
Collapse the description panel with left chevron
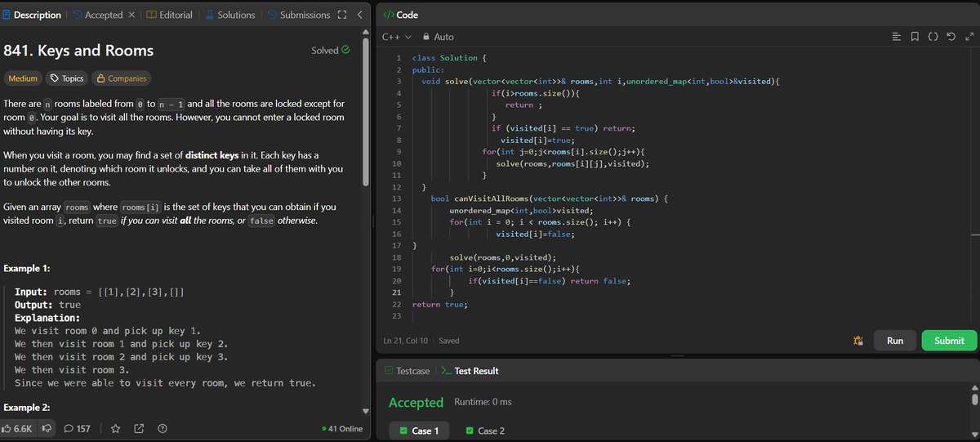click(359, 15)
